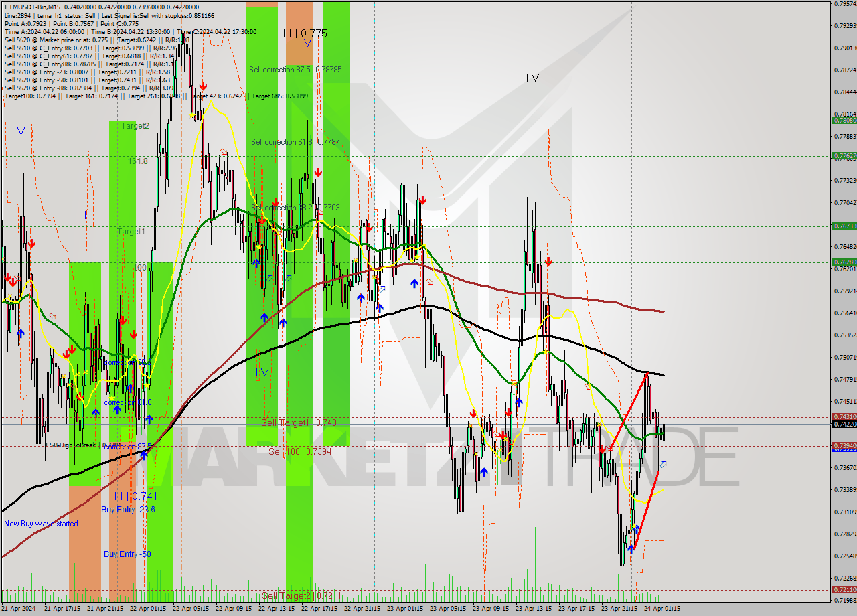This screenshot has width=857, height=616.
Task: Click the '22 Apr 01:15' time axis label
Action: coord(148,609)
